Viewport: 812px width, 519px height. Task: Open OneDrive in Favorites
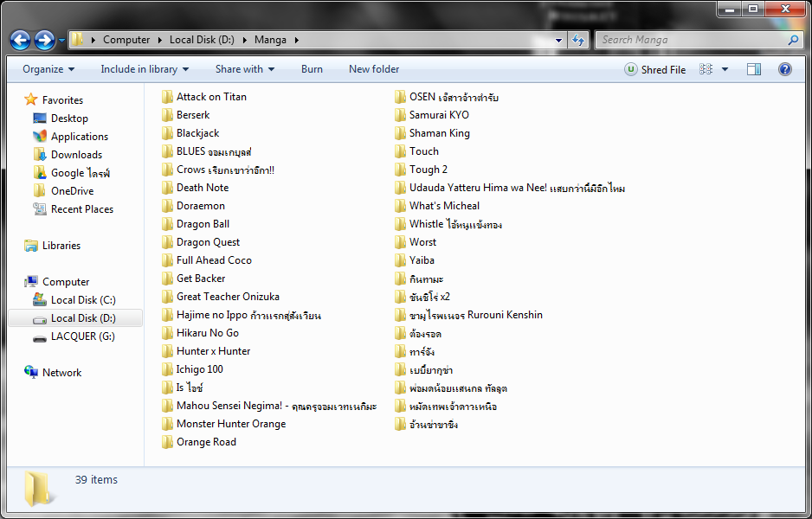63,190
